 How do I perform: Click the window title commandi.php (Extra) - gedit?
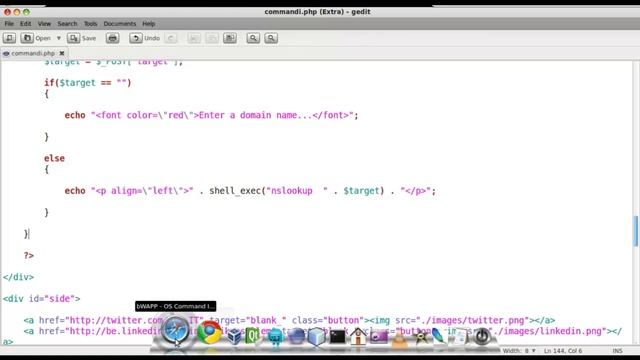317,12
